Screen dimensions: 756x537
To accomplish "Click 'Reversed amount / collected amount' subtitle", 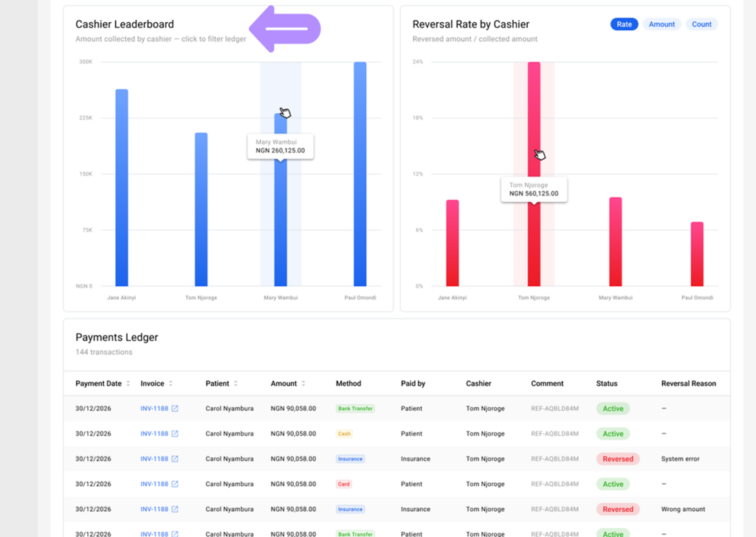I will coord(475,39).
